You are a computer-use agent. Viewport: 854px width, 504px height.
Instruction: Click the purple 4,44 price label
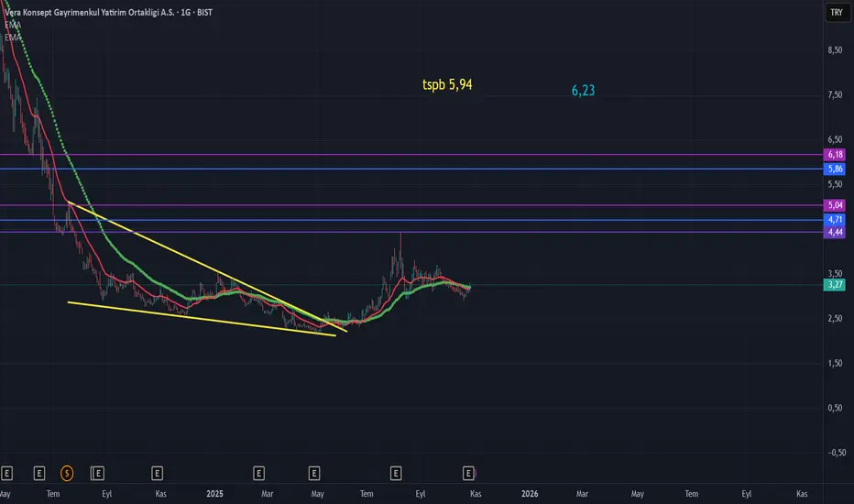click(x=835, y=233)
